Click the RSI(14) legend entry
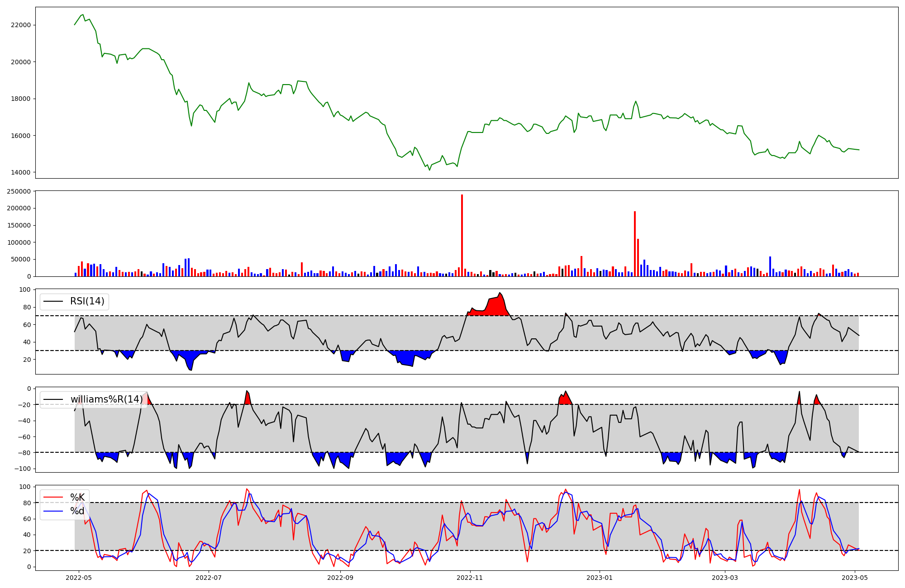 click(x=86, y=301)
